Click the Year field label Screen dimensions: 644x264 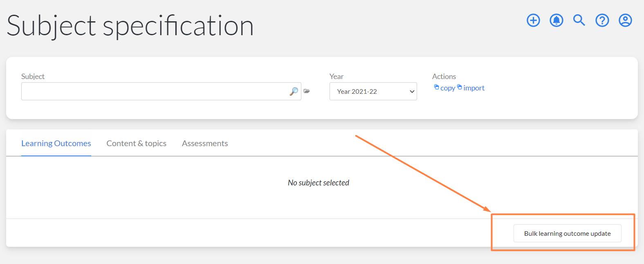click(337, 77)
